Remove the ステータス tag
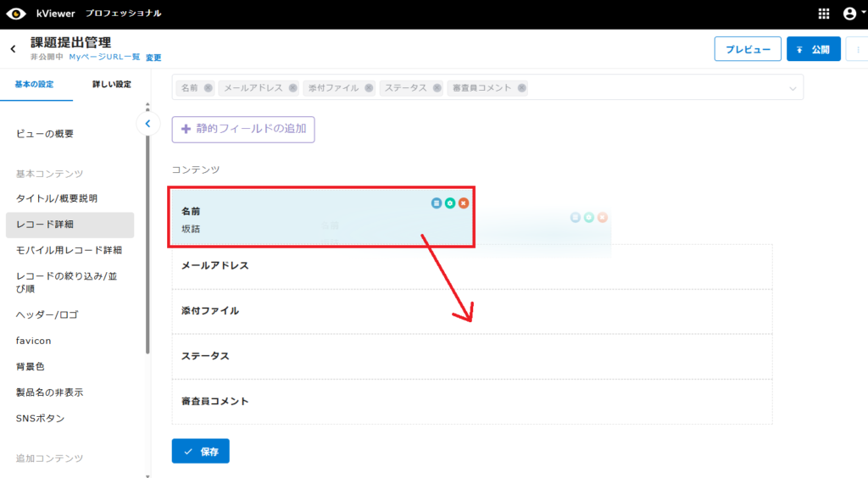This screenshot has height=478, width=868. click(x=437, y=87)
